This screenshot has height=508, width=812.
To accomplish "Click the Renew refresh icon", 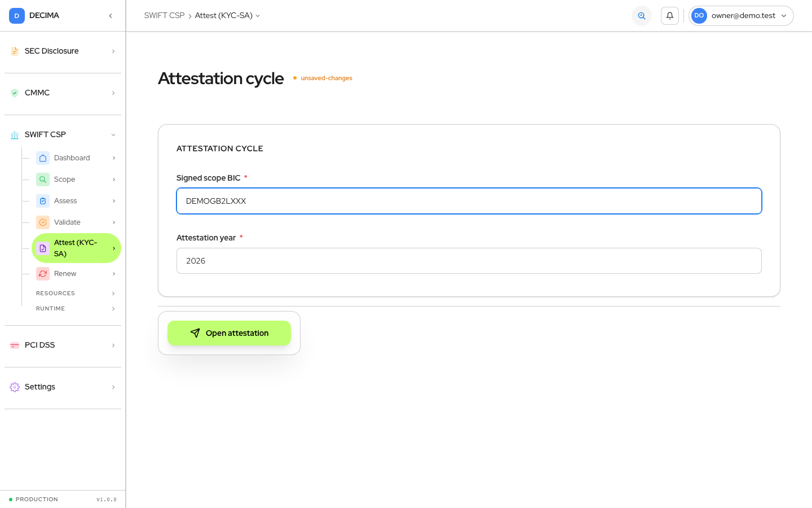I will click(43, 274).
